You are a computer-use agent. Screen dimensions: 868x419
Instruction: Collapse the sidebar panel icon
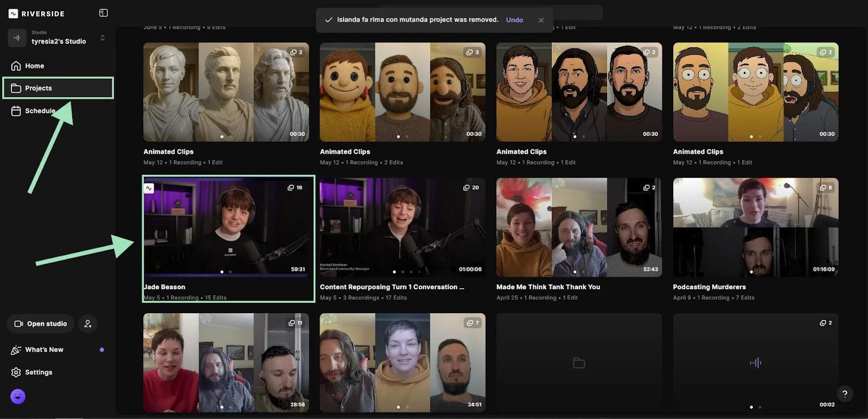point(104,13)
